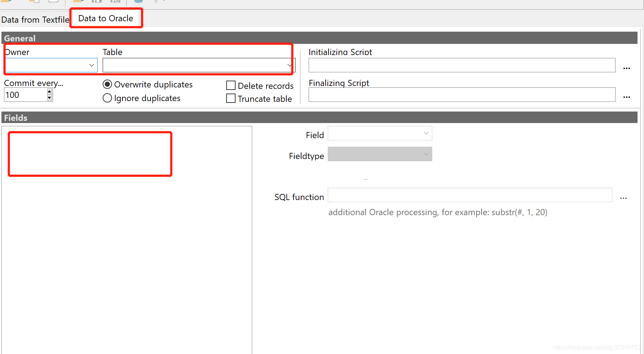Click the favorites star icon
The image size is (644, 354).
156,1
